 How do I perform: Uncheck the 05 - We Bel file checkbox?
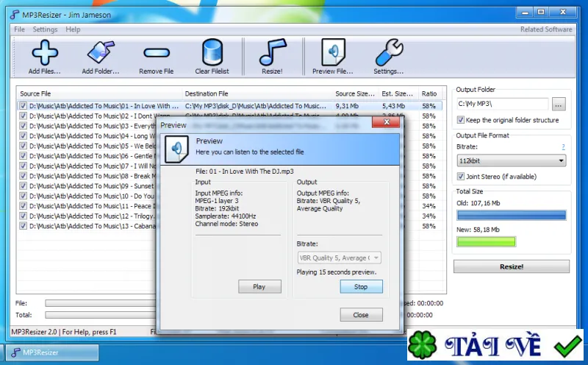[x=24, y=146]
